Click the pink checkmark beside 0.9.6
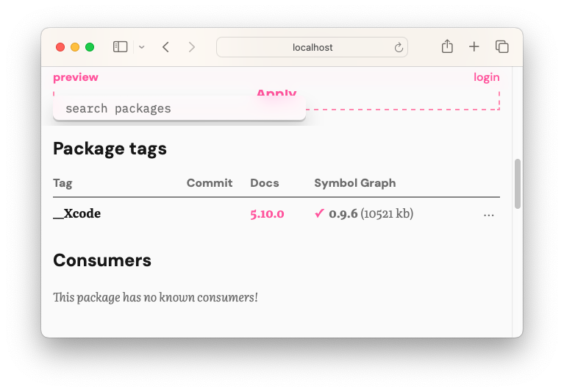564x392 pixels. click(x=319, y=213)
